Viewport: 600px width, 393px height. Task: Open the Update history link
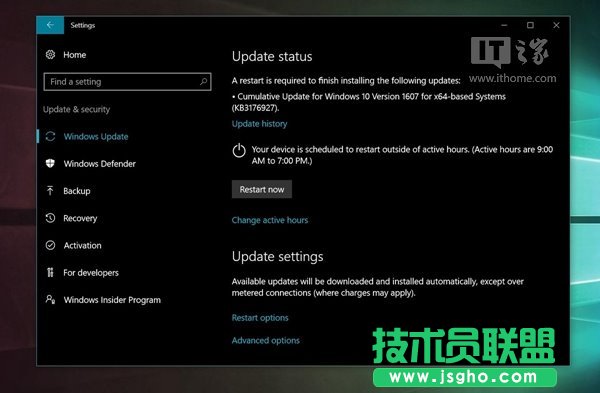point(259,124)
